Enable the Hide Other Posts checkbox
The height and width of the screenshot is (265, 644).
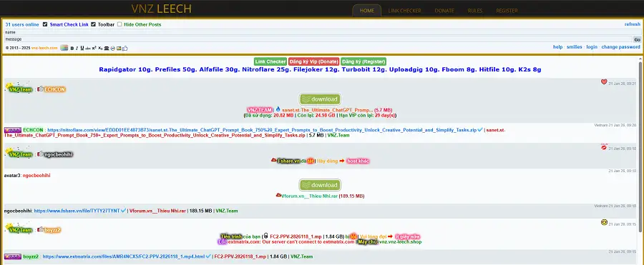coord(119,24)
